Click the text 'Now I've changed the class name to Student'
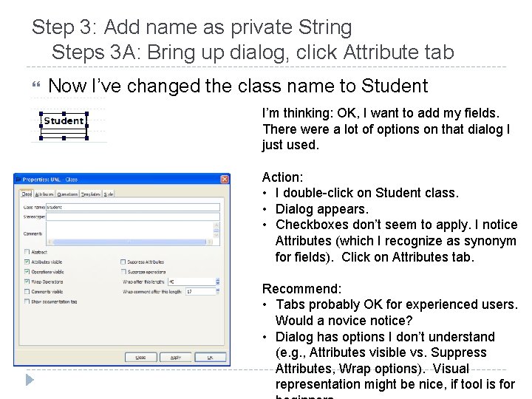Screen dimensions: 532x399 [238, 86]
